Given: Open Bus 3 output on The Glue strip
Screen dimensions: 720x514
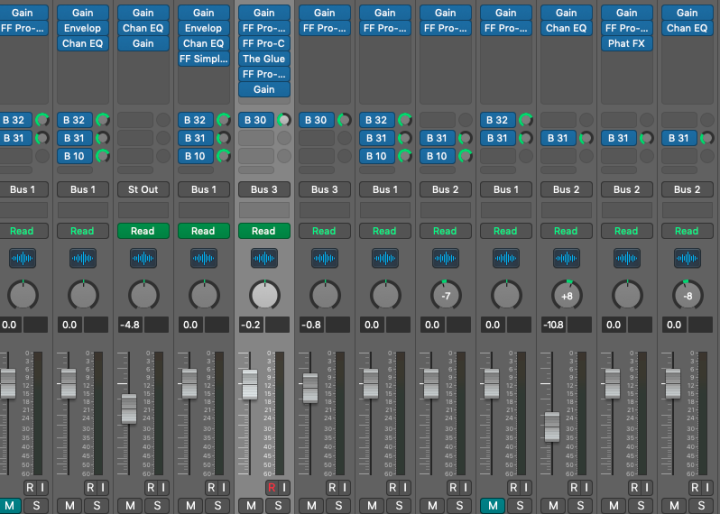Looking at the screenshot, I should tap(264, 189).
